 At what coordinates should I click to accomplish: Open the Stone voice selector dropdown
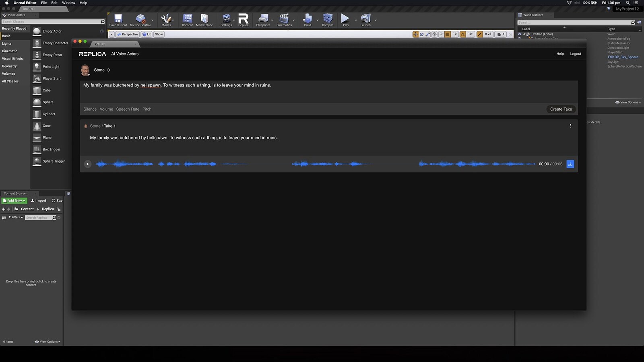pos(102,70)
